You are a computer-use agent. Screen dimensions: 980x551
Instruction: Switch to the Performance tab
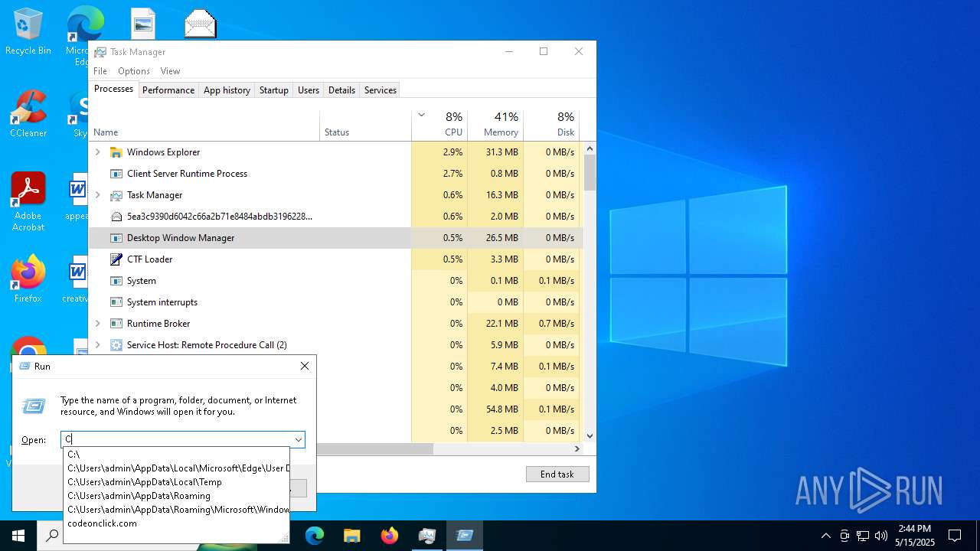pyautogui.click(x=168, y=90)
